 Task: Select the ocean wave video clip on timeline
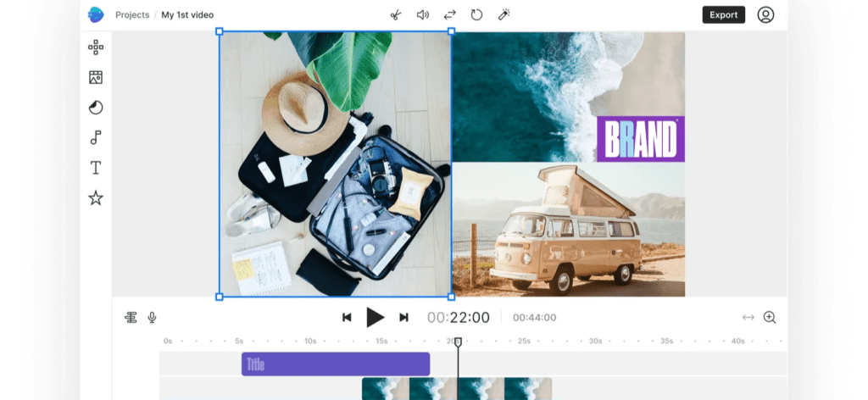click(x=457, y=388)
